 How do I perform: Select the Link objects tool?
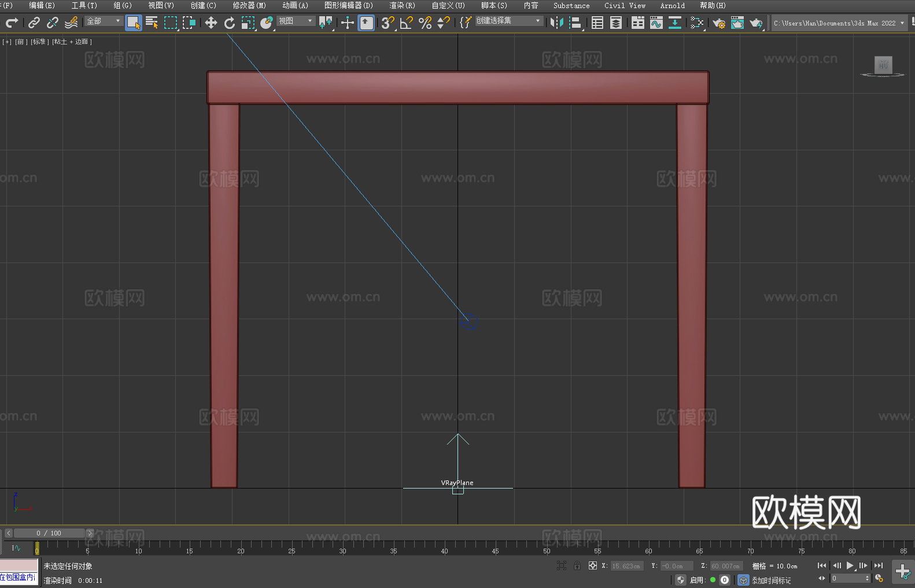click(34, 23)
